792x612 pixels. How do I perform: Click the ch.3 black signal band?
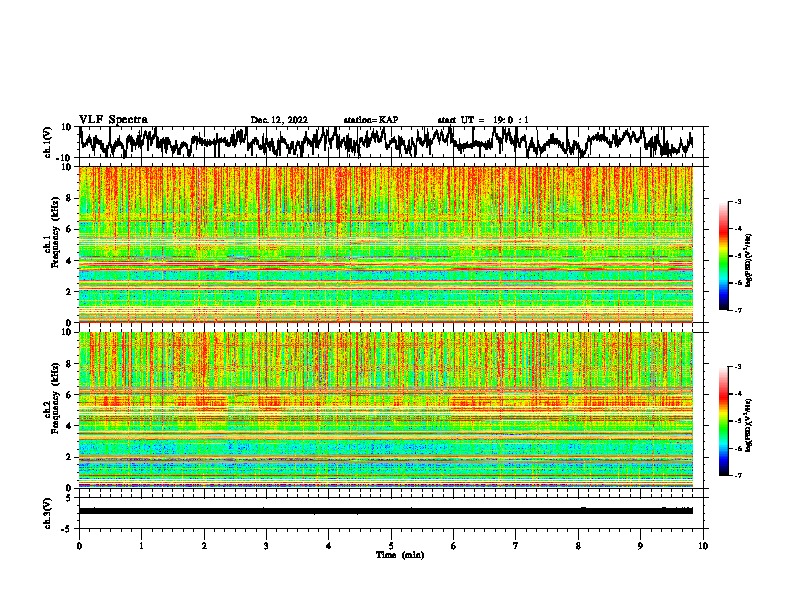[x=385, y=511]
